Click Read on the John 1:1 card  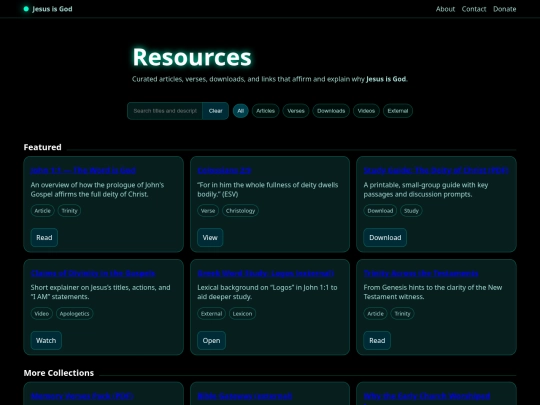(x=44, y=238)
